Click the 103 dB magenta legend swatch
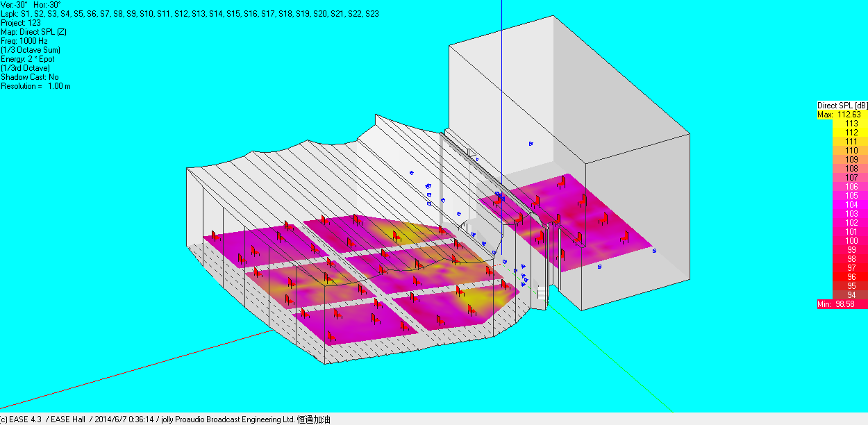The image size is (868, 425). tap(842, 214)
